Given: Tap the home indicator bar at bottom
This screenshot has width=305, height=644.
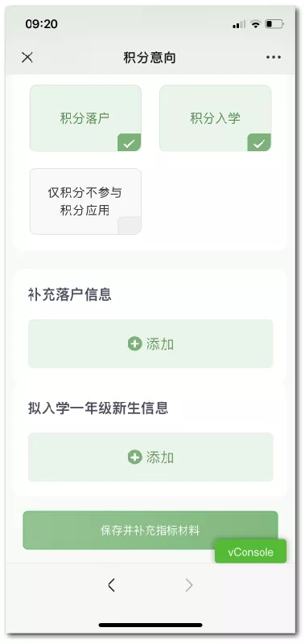Looking at the screenshot, I should point(150,626).
